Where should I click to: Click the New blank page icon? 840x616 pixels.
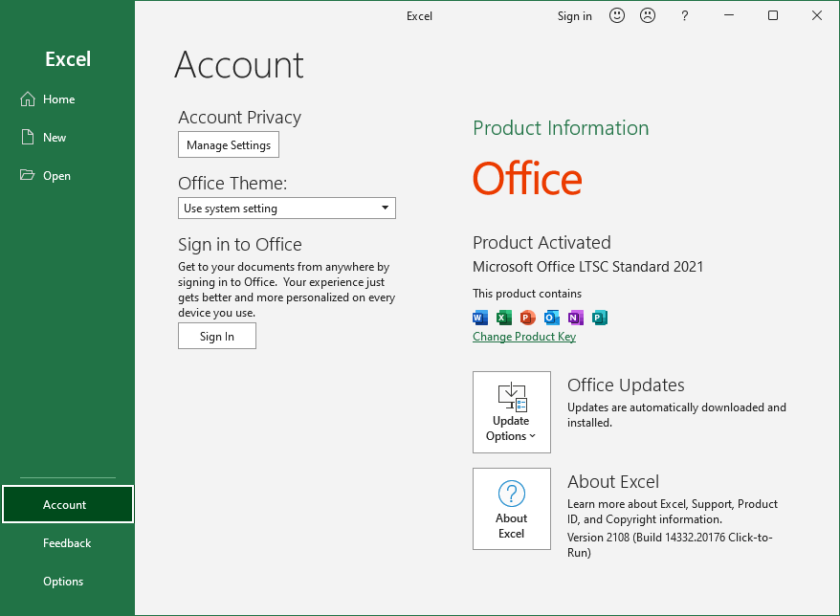point(28,137)
